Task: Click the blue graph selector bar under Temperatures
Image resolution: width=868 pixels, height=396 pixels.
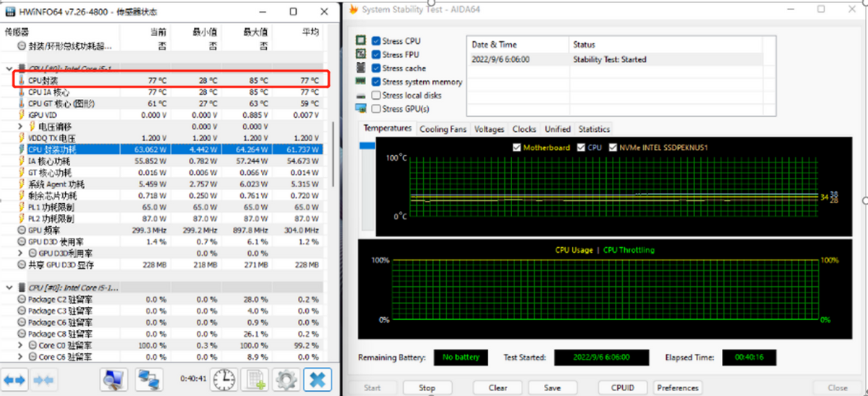Action: (368, 145)
